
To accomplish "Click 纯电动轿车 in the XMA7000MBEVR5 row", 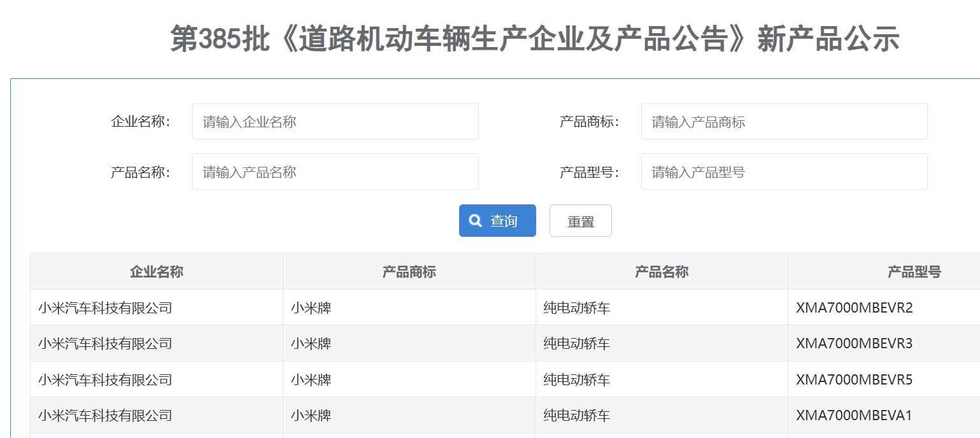I will 577,380.
